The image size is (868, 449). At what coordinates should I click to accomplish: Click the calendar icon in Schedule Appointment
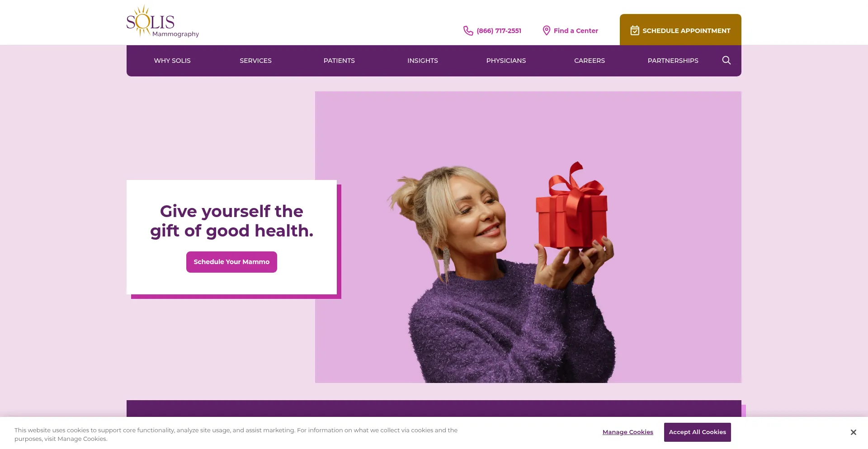pyautogui.click(x=635, y=30)
